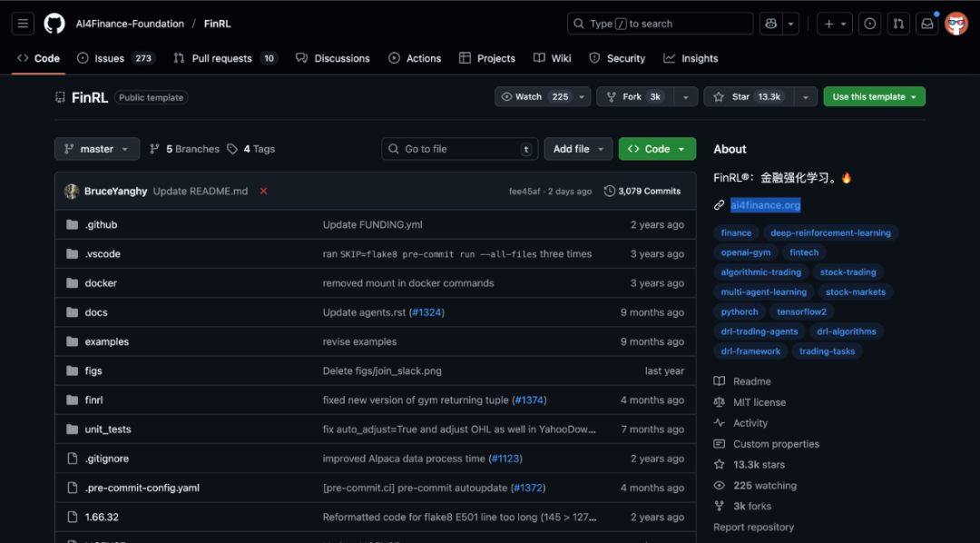The image size is (980, 543).
Task: Switch to the Issues tab
Action: coord(109,58)
